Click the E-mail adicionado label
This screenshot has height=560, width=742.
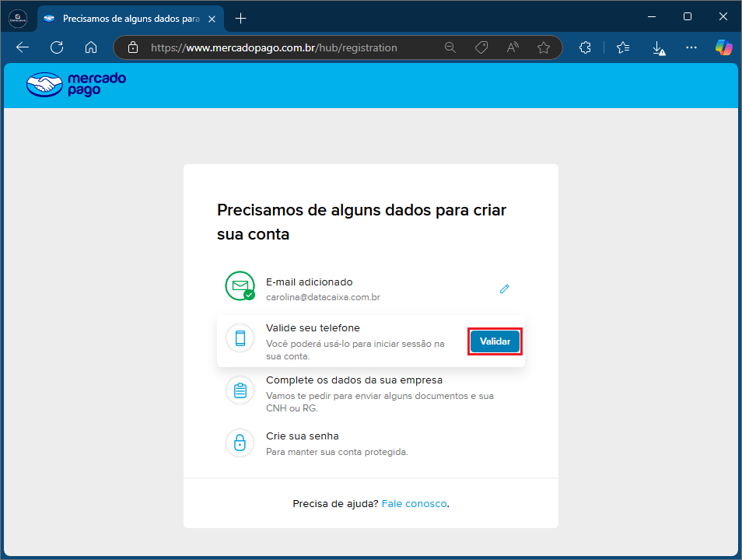[309, 282]
